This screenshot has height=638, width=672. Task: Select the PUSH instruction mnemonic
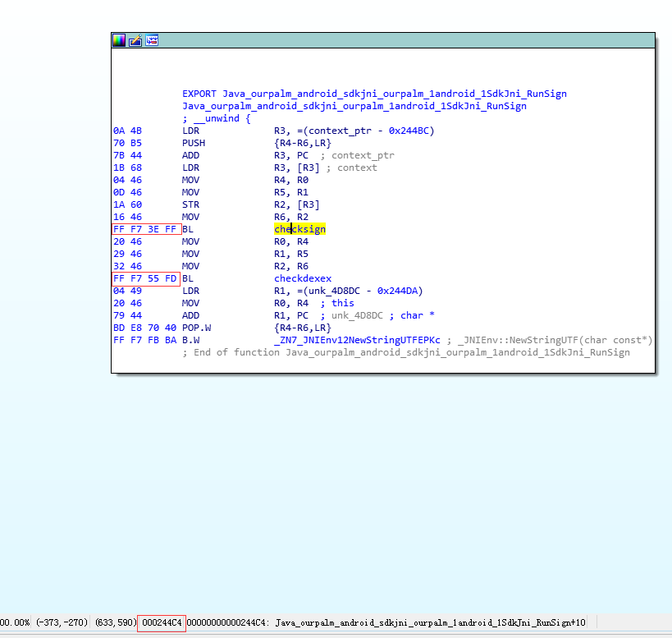pos(194,143)
